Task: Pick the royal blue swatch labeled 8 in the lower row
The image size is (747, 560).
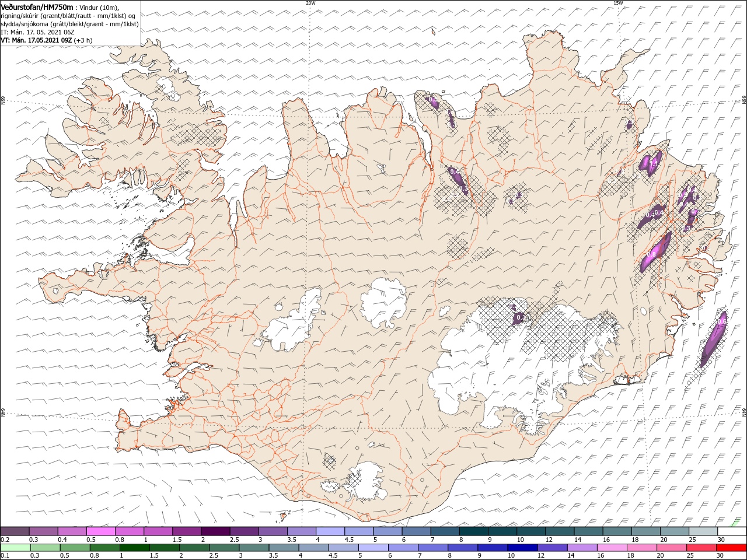Action: [463, 548]
